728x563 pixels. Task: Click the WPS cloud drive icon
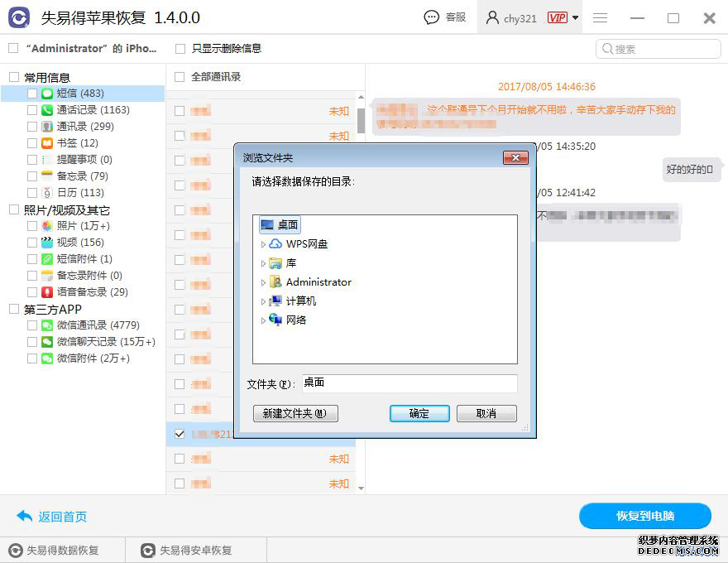click(275, 244)
